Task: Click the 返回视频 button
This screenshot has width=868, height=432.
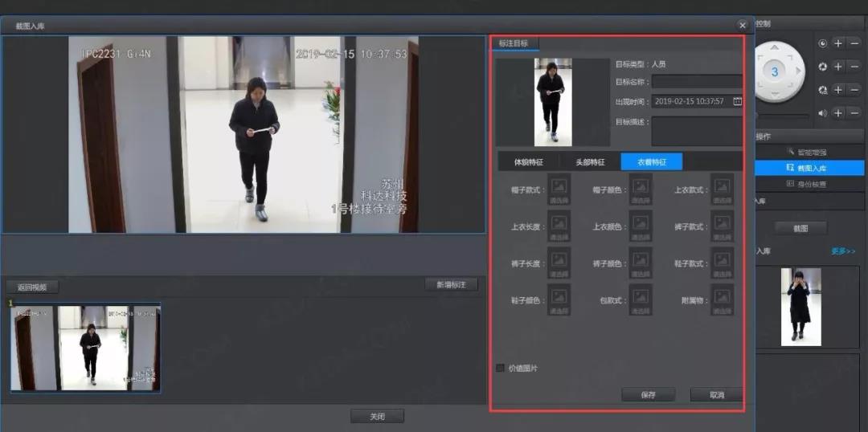Action: point(32,287)
